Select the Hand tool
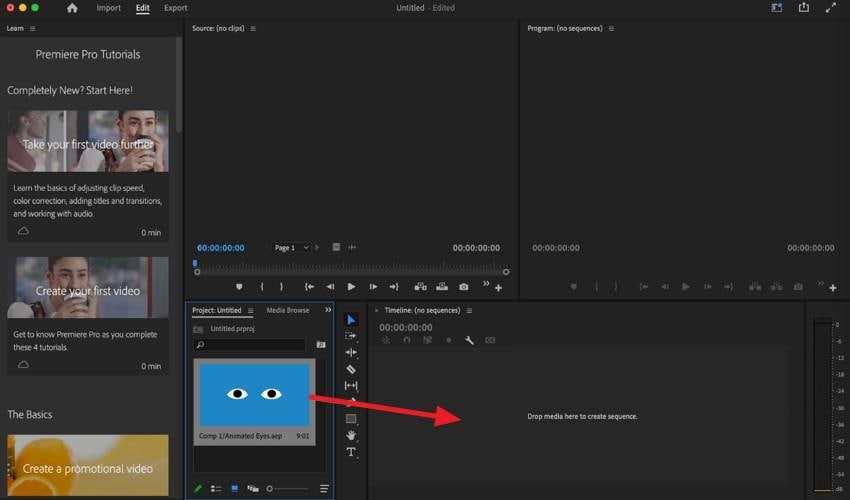 coord(351,435)
